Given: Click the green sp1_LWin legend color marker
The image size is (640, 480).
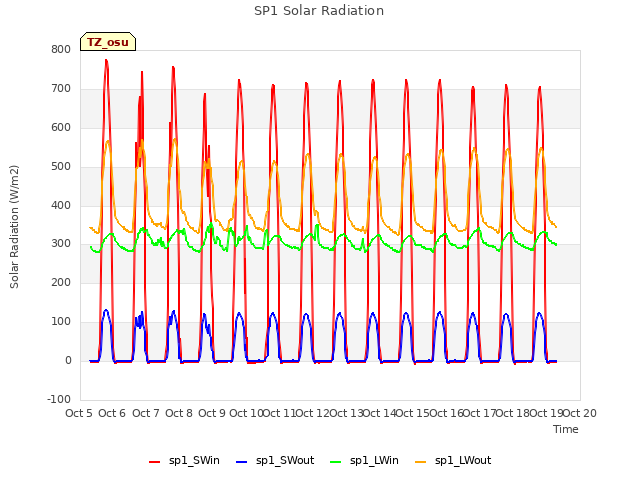Looking at the screenshot, I should coord(336,462).
